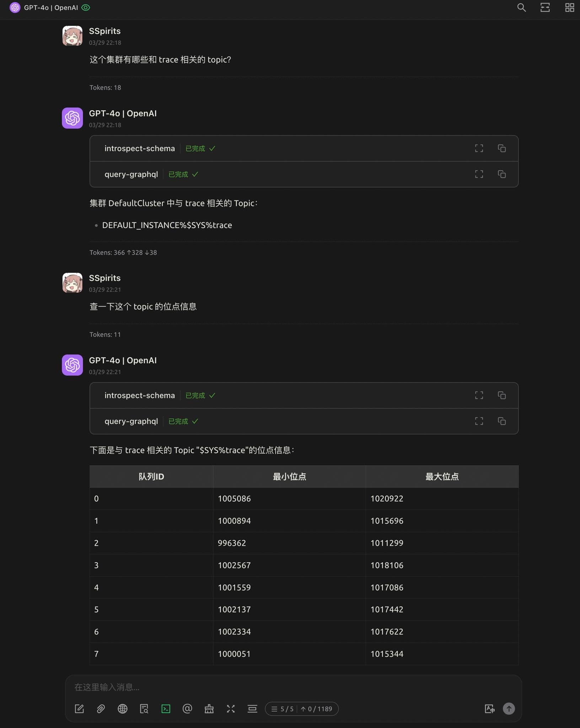Expand input box to fullscreen with arrows icon
Image resolution: width=580 pixels, height=728 pixels.
[x=231, y=709]
